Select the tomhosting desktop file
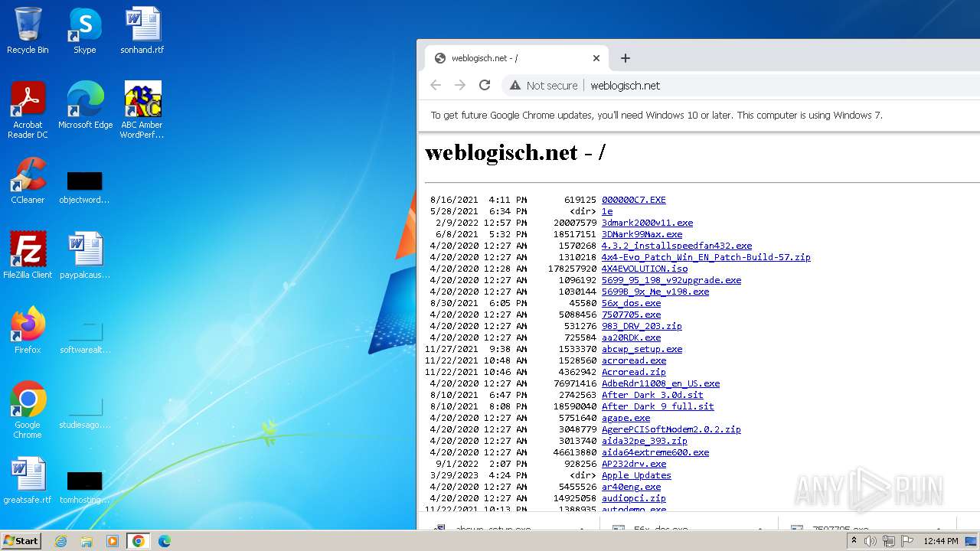 (84, 487)
